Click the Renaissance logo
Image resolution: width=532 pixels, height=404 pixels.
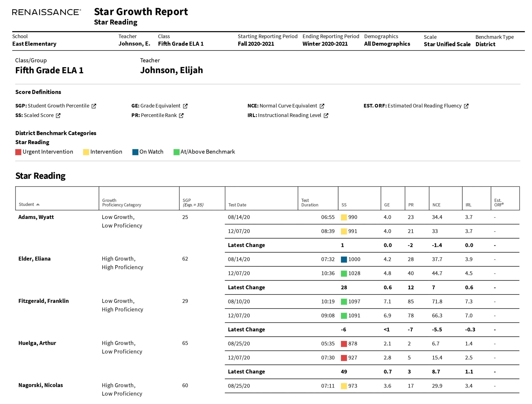point(47,12)
